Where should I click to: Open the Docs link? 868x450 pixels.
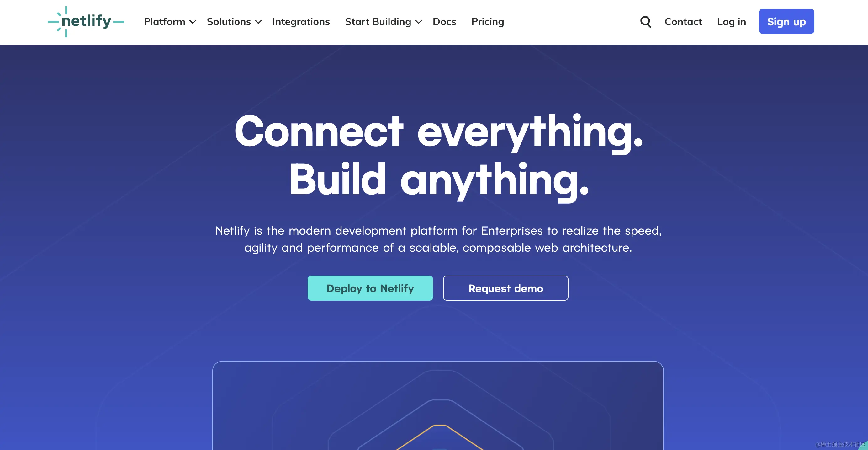point(444,22)
